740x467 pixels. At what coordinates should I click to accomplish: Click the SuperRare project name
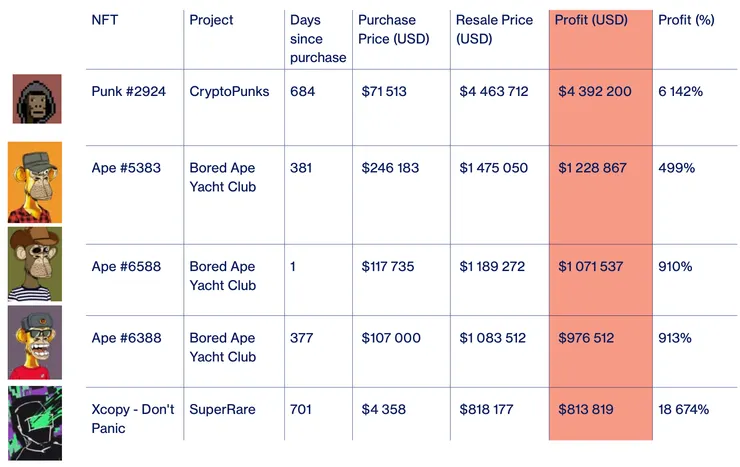pos(224,410)
